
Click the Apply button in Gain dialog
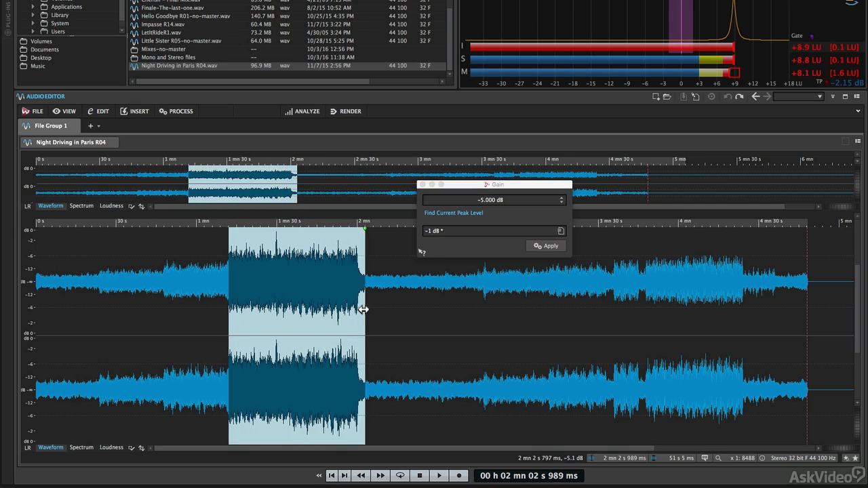tap(546, 246)
